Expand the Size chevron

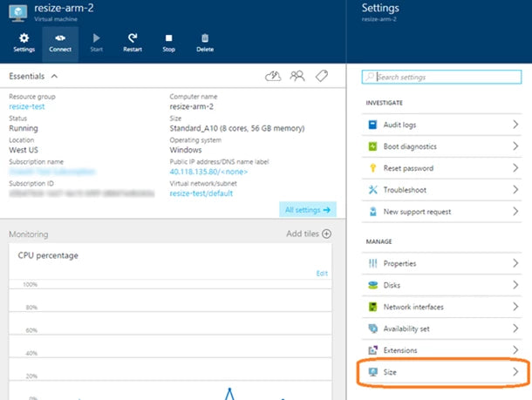coord(515,371)
